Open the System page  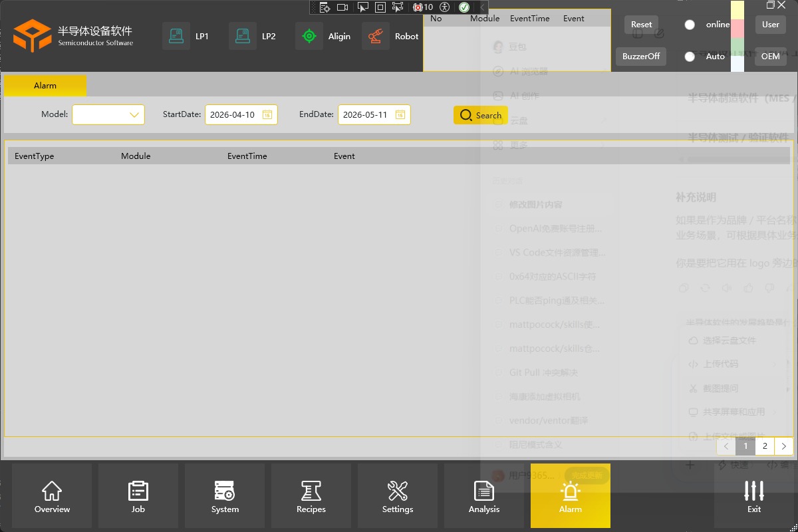(225, 496)
